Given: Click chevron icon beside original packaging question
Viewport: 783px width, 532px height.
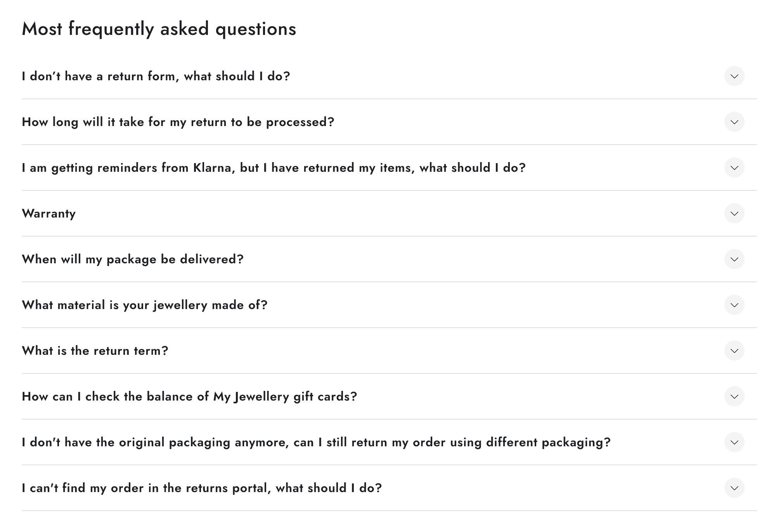Looking at the screenshot, I should [734, 442].
